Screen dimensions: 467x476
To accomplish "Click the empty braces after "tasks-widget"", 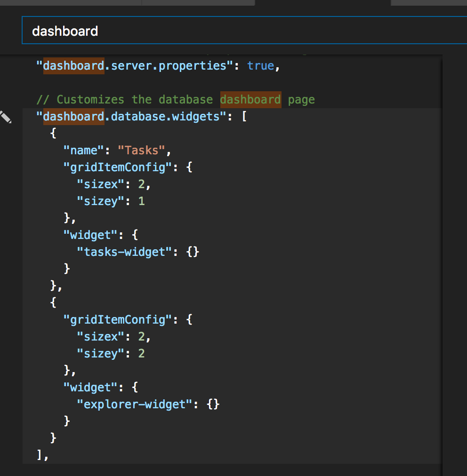I will 193,252.
